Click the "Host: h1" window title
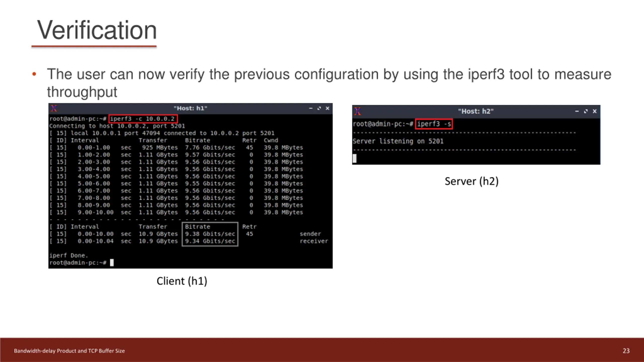The height and width of the screenshot is (362, 644). click(x=190, y=108)
